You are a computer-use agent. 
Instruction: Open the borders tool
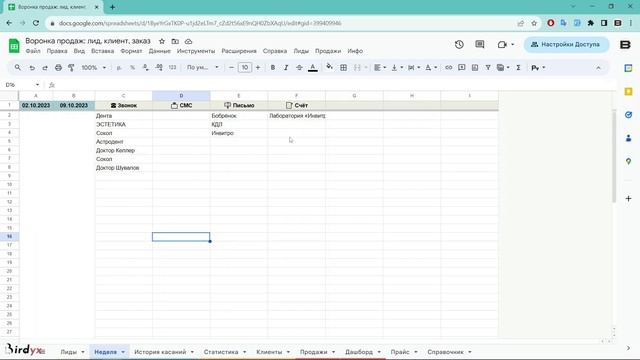344,67
